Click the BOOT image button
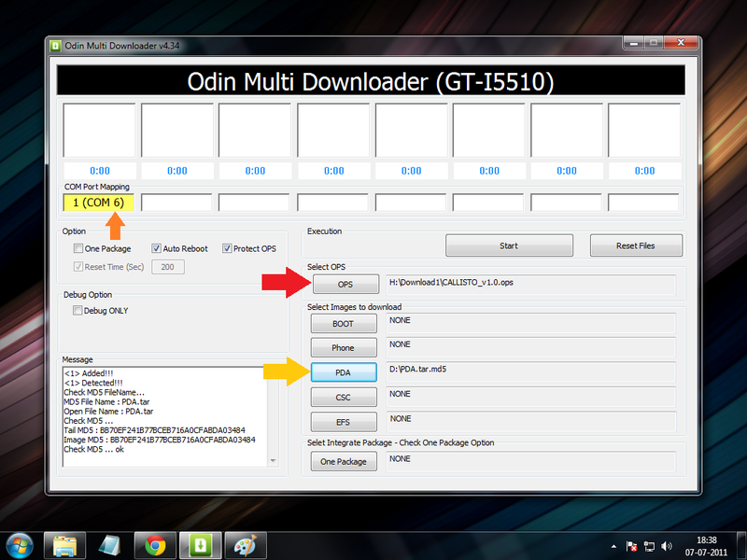747x560 pixels. (344, 324)
